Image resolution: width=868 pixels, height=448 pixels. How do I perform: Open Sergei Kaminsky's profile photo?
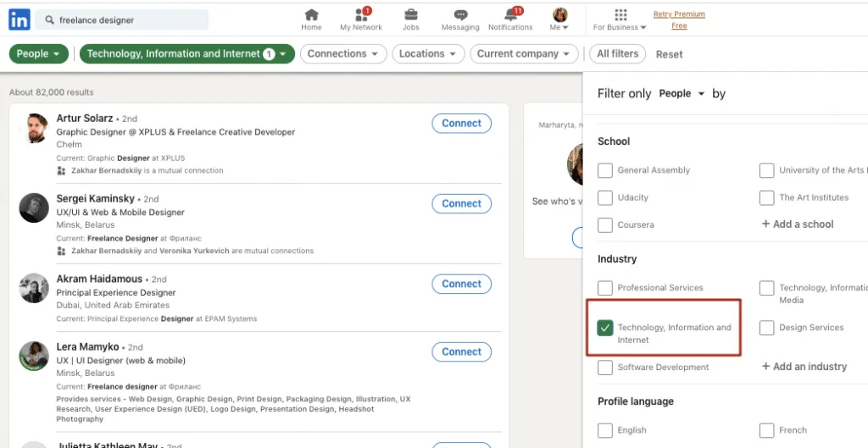[34, 208]
